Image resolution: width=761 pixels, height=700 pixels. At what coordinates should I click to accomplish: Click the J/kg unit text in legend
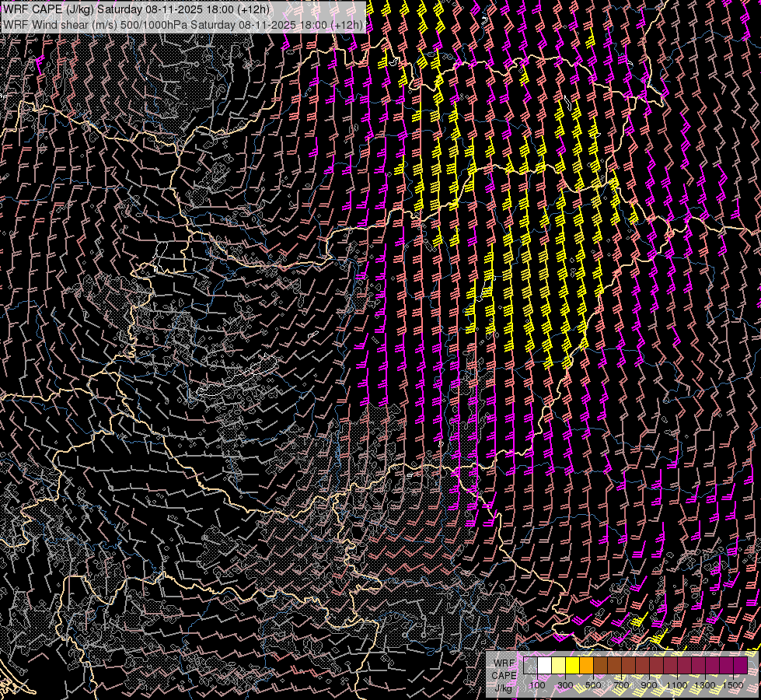click(x=504, y=688)
